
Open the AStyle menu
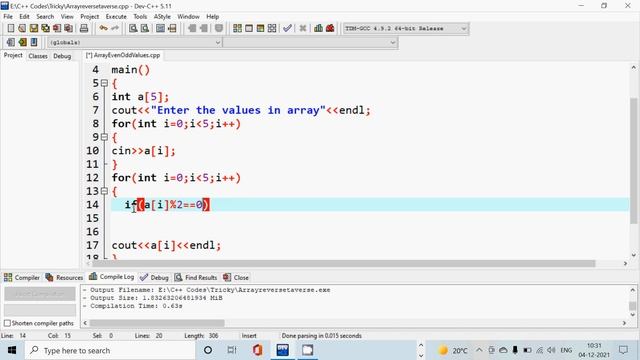[162, 16]
